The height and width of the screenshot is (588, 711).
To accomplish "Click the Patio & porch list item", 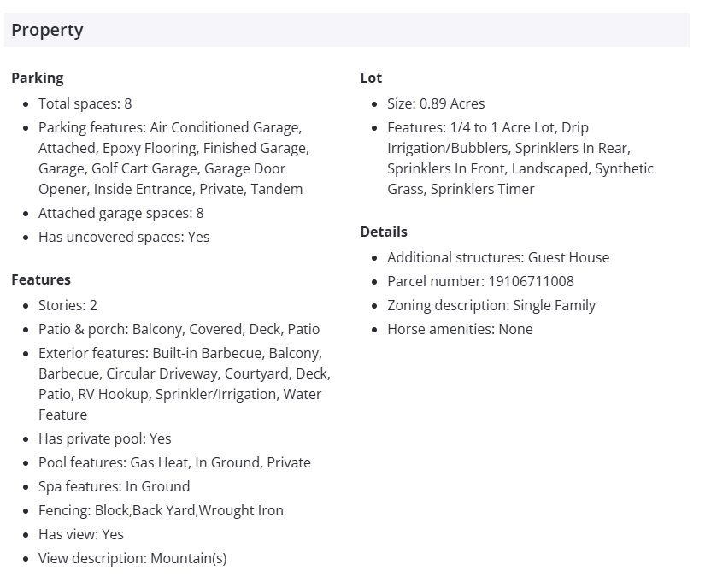I will (179, 329).
